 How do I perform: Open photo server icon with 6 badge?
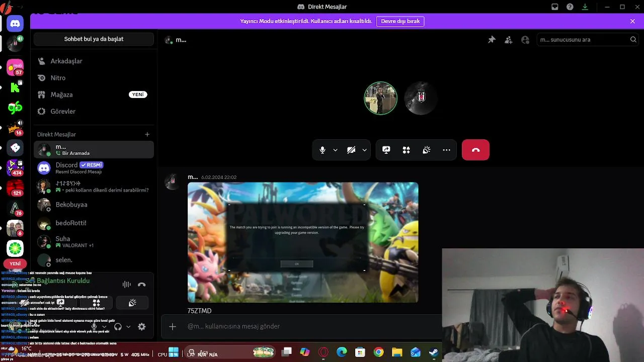pyautogui.click(x=15, y=228)
